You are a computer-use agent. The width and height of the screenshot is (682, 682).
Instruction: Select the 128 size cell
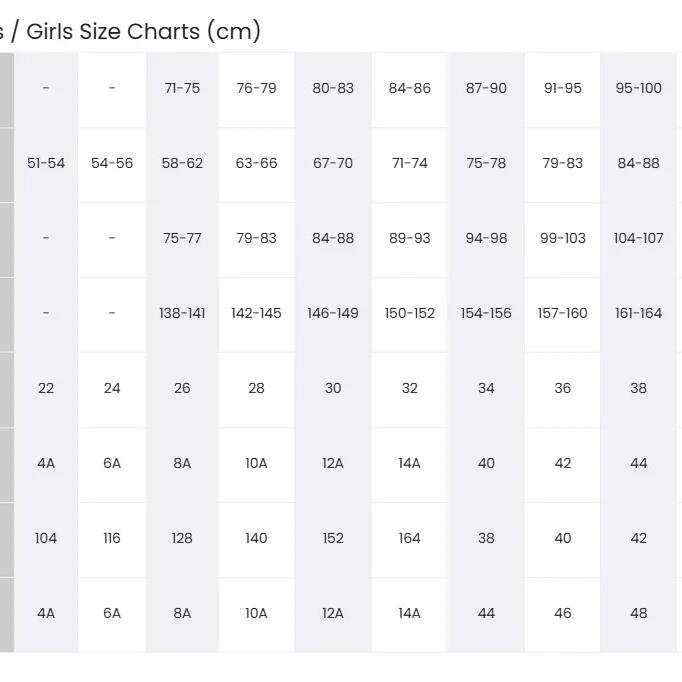[x=182, y=540]
